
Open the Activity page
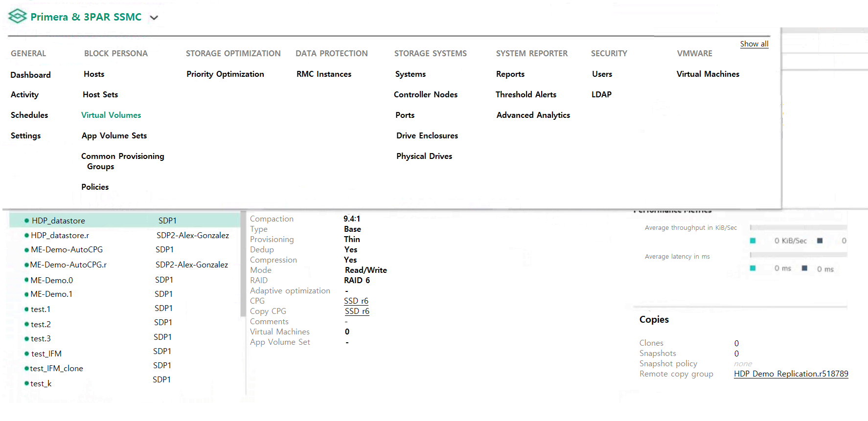(24, 95)
